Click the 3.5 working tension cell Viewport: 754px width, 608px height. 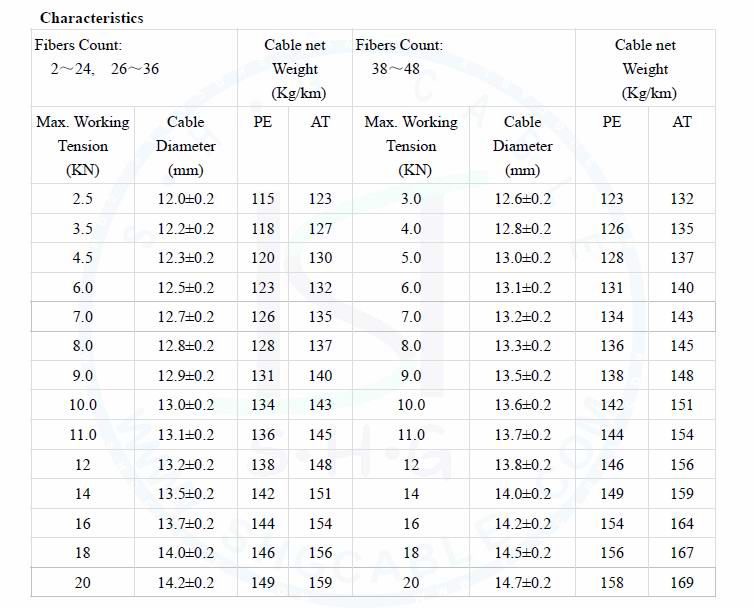tap(83, 229)
